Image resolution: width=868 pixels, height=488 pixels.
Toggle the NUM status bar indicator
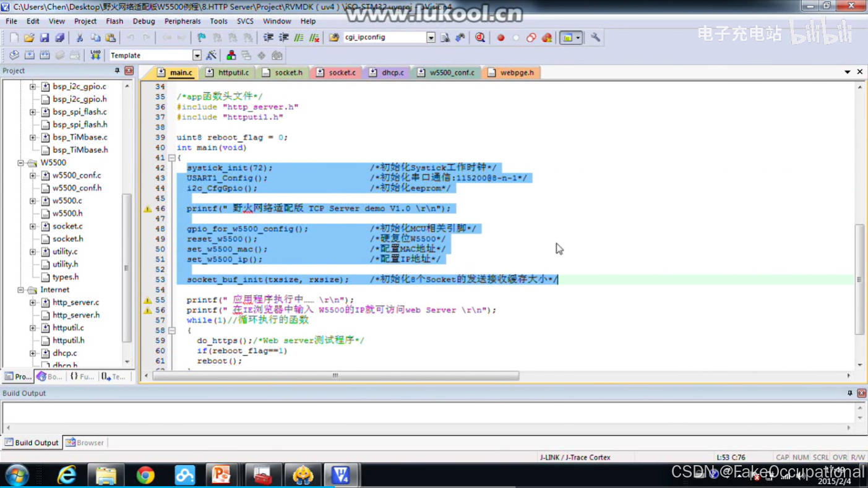click(801, 458)
